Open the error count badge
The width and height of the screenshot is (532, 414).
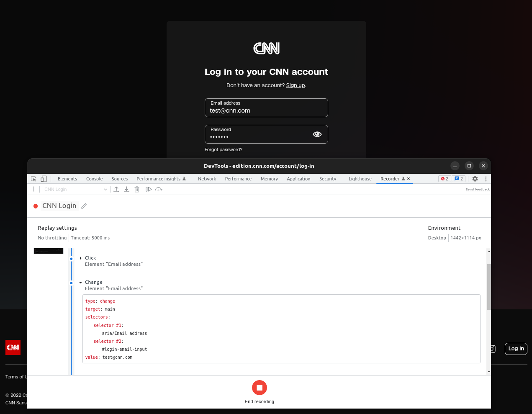[x=445, y=179]
